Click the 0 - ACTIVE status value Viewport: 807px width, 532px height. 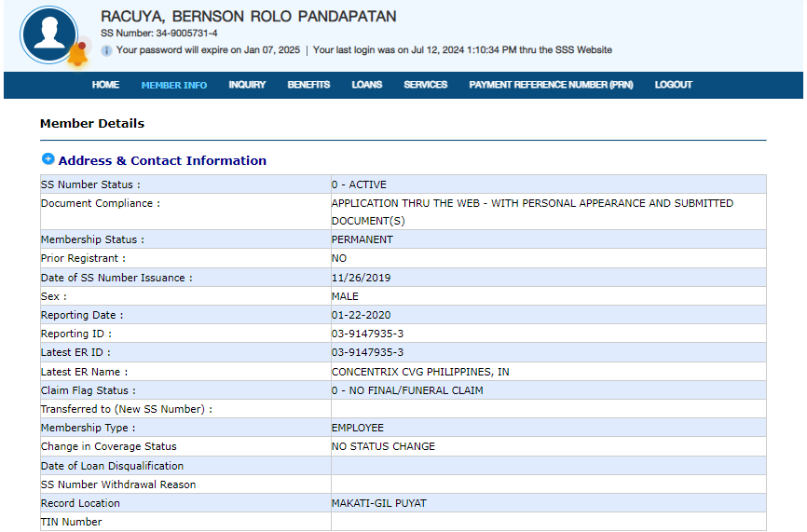(359, 184)
